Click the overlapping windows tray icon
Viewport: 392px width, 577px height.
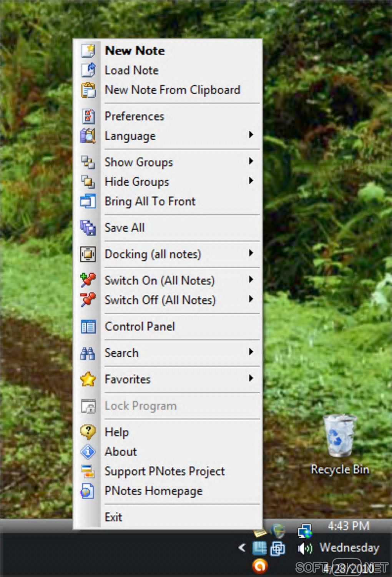(x=278, y=549)
